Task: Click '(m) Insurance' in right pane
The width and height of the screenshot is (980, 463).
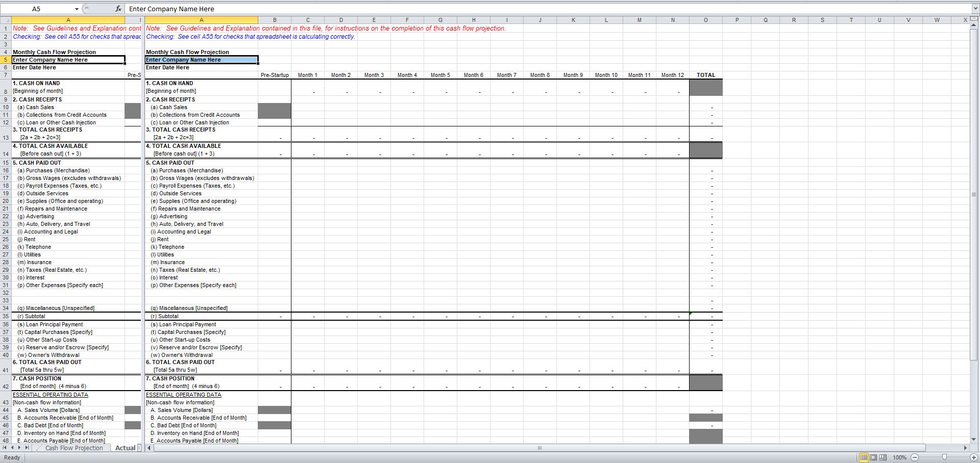Action: tap(167, 262)
